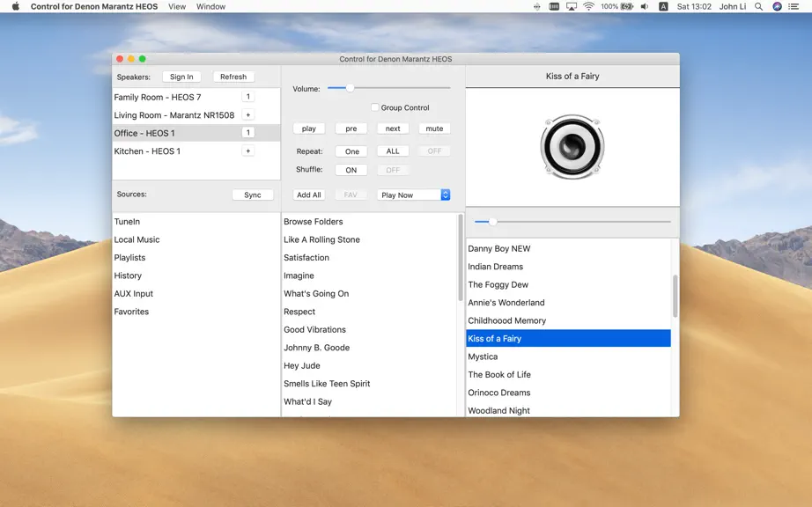Select the History source
Image resolution: width=812 pixels, height=507 pixels.
196,276
